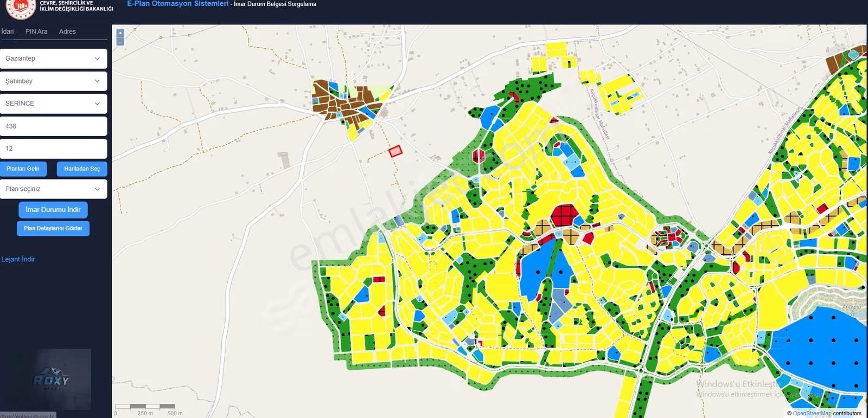This screenshot has width=868, height=418.
Task: Switch to the PIN Ara tab
Action: point(36,31)
